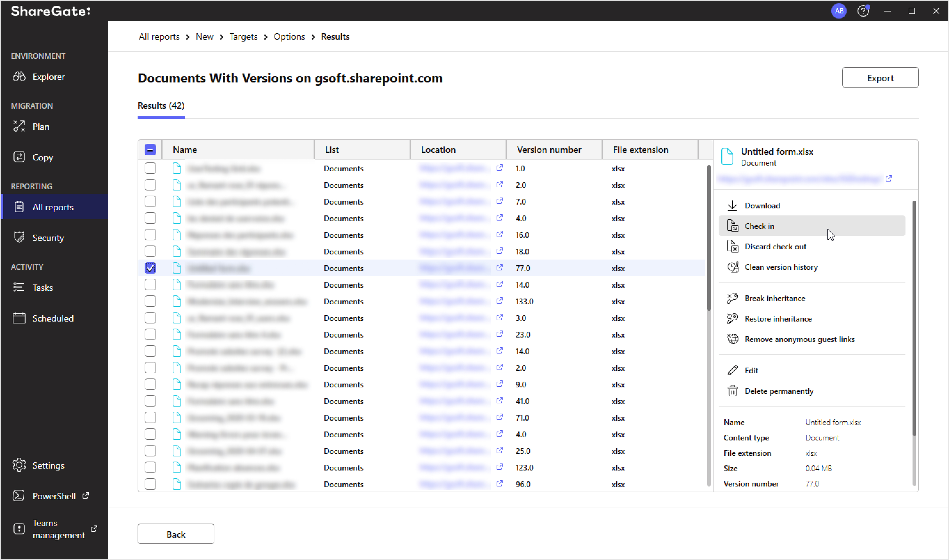This screenshot has height=560, width=949.
Task: Click the Download icon in document panel
Action: tap(731, 205)
